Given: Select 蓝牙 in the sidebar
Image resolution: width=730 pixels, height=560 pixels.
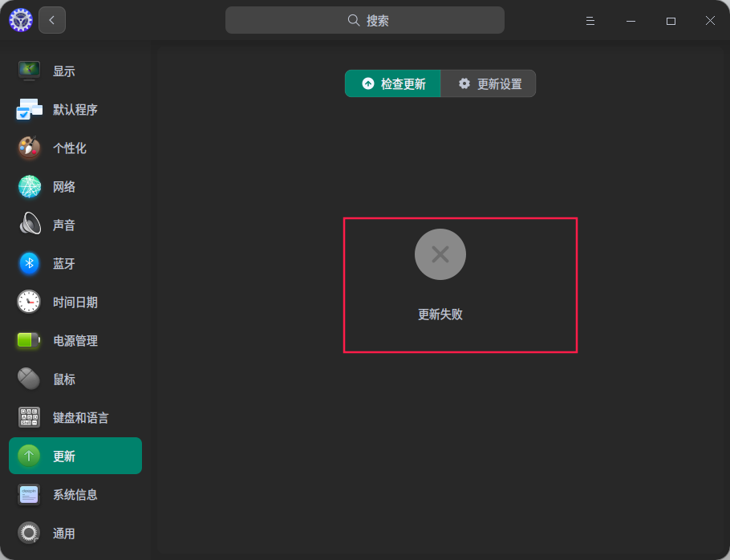Looking at the screenshot, I should pos(75,263).
